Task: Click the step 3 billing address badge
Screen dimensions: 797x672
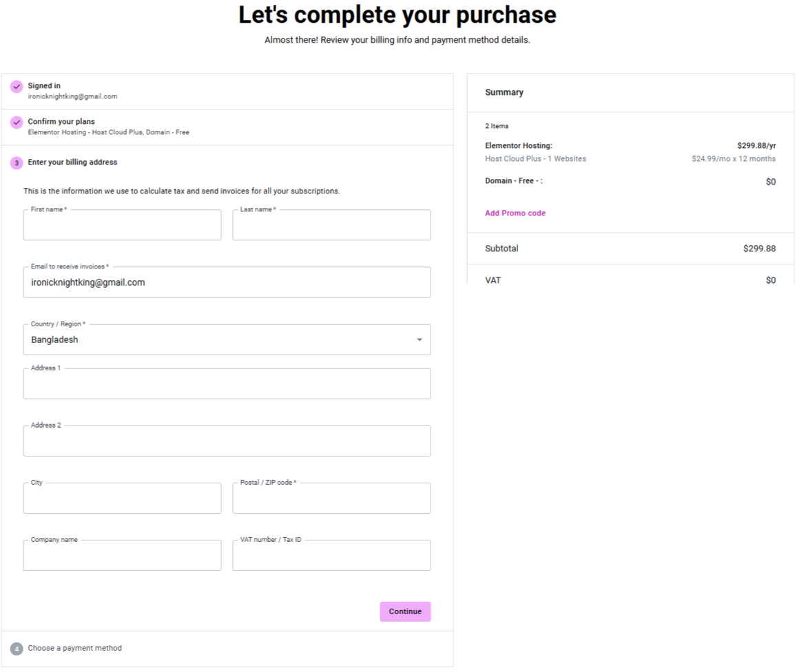Action: click(17, 163)
